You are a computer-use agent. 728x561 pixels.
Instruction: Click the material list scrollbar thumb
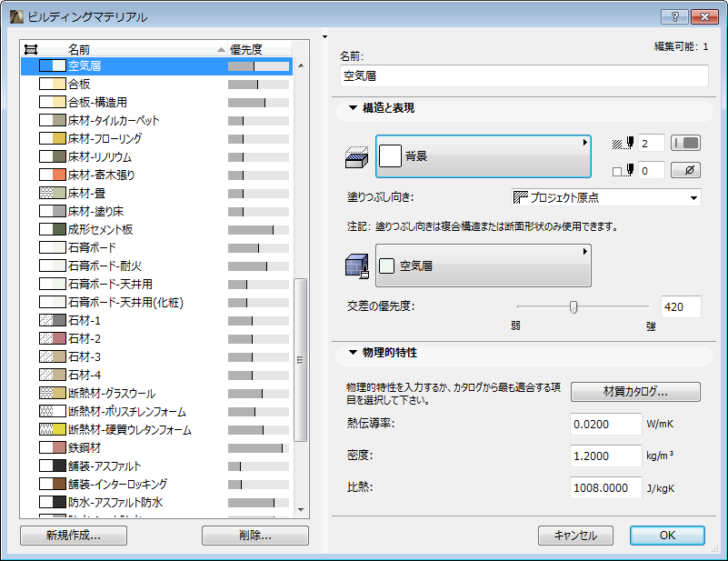pos(301,360)
